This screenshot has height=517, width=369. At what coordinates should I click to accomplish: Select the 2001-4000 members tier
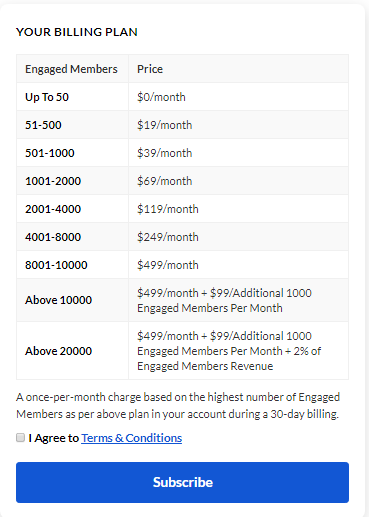72,209
